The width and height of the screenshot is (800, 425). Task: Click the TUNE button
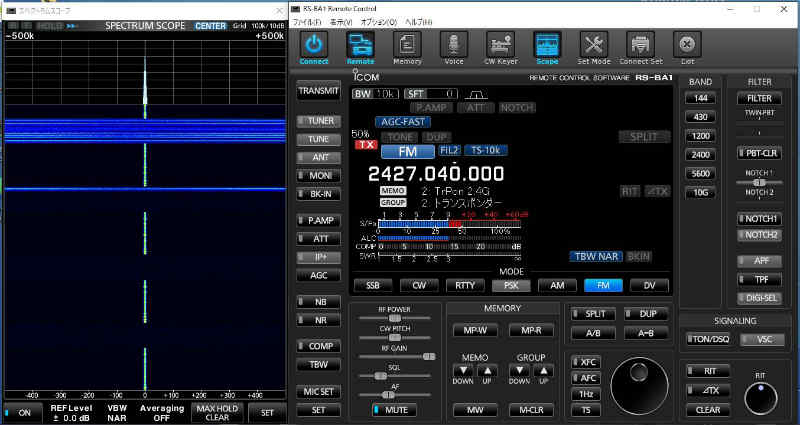point(318,139)
